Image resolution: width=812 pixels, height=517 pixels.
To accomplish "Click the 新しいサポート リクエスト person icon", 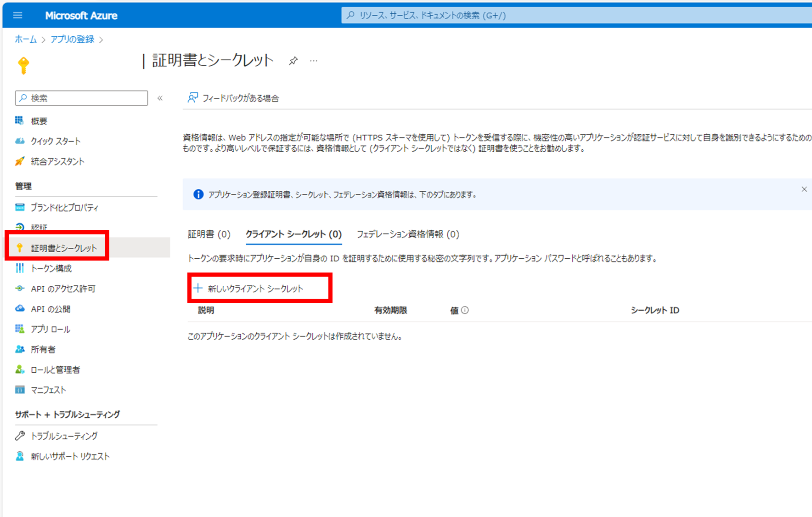I will (x=20, y=456).
